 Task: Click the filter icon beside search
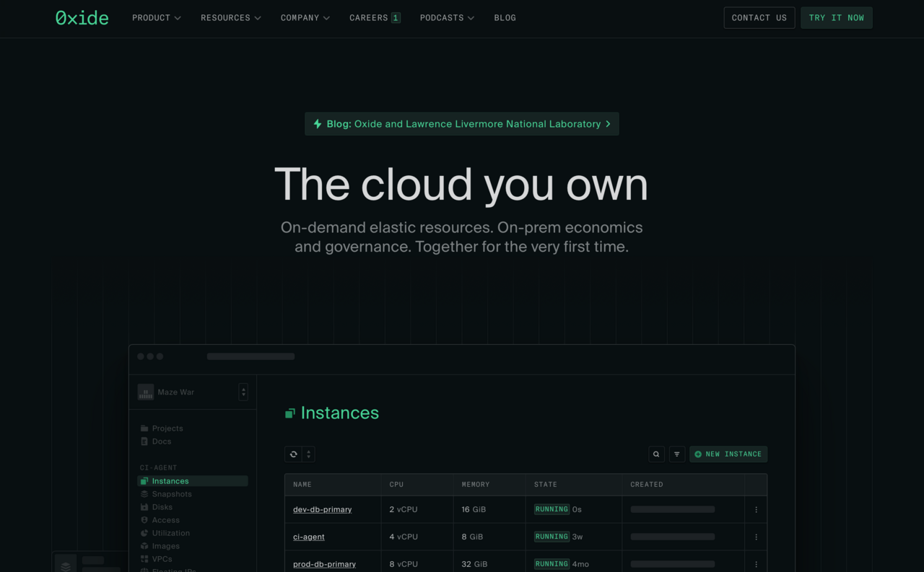(676, 454)
